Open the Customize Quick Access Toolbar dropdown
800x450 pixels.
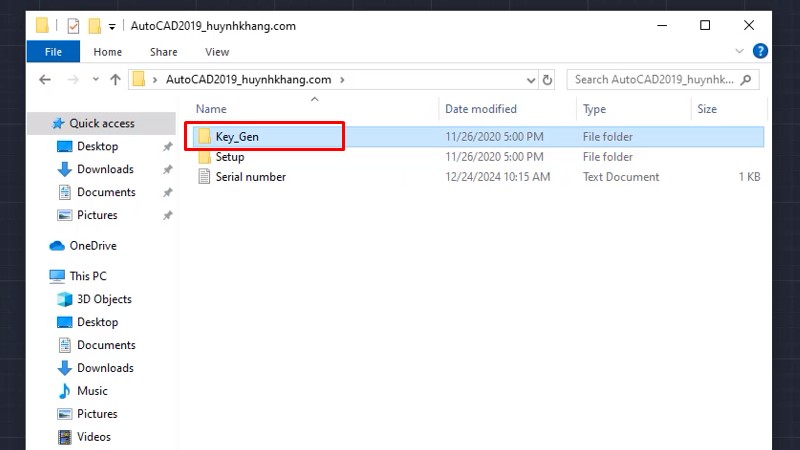(111, 26)
